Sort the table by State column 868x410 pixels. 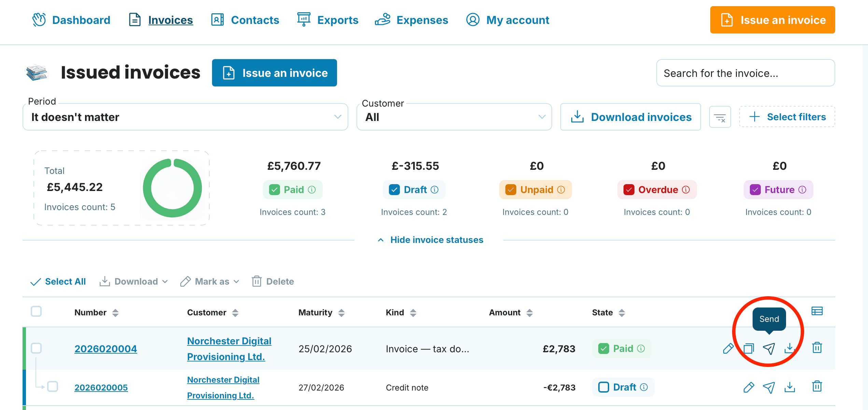coord(622,313)
